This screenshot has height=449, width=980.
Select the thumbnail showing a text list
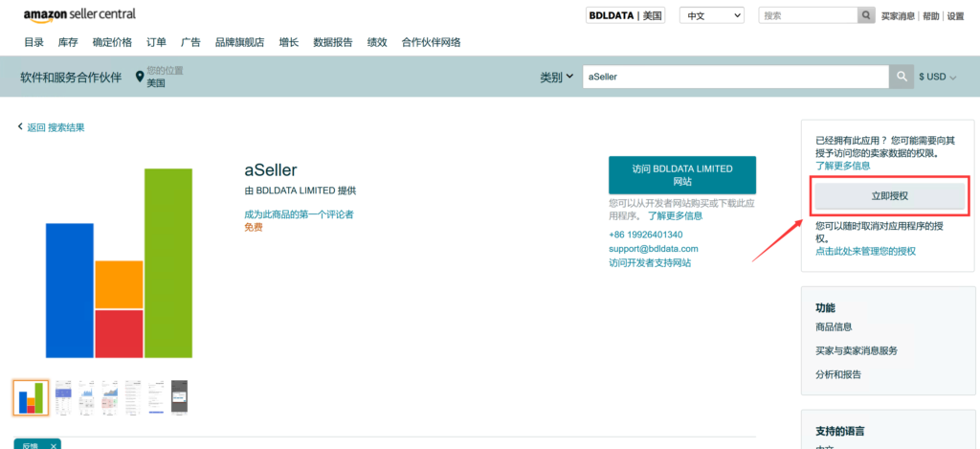[132, 397]
